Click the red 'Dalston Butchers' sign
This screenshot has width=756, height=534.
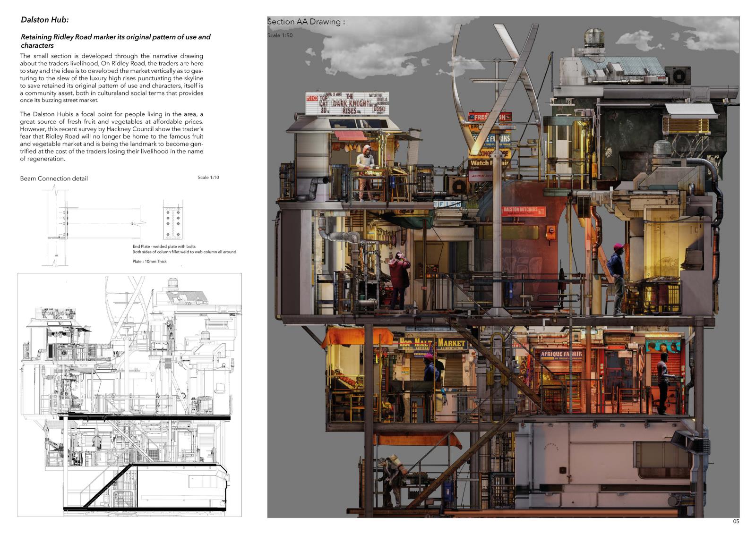coord(524,211)
